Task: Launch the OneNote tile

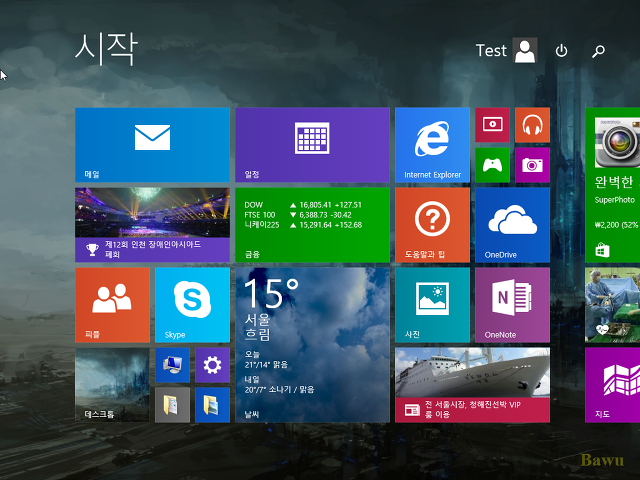Action: [x=512, y=305]
